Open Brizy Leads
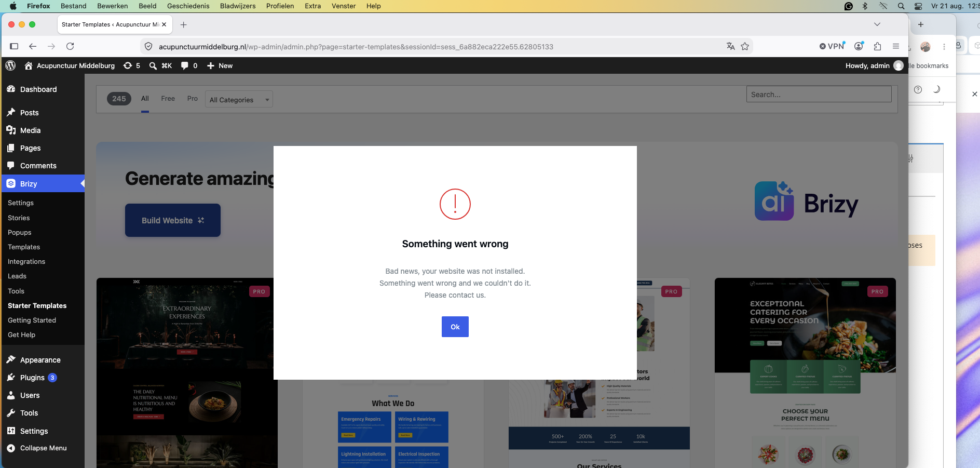Screen dimensions: 980x468 point(17,276)
